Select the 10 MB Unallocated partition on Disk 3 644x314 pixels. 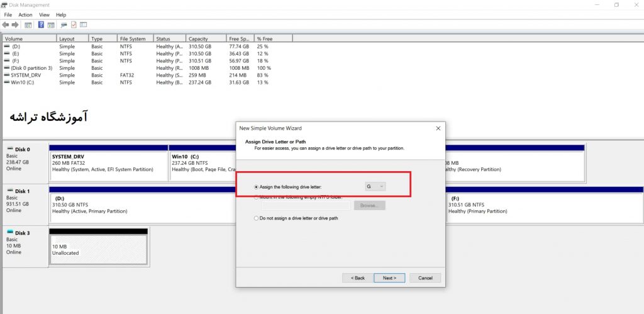98,249
